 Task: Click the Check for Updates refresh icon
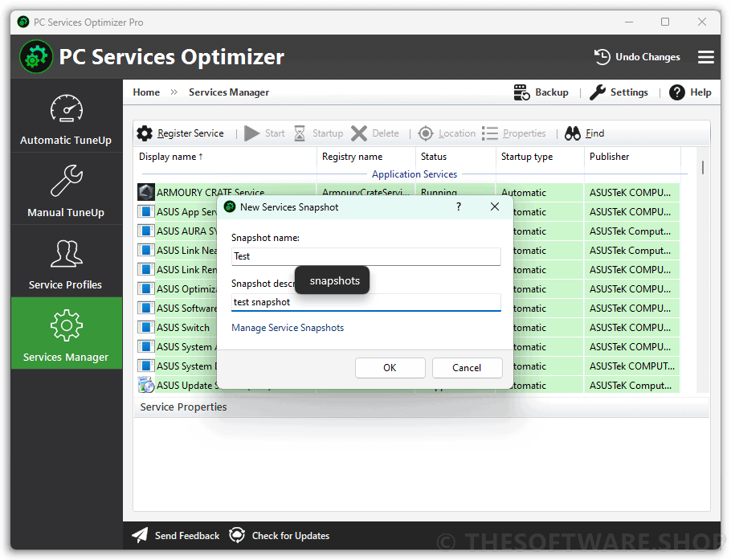pos(237,535)
